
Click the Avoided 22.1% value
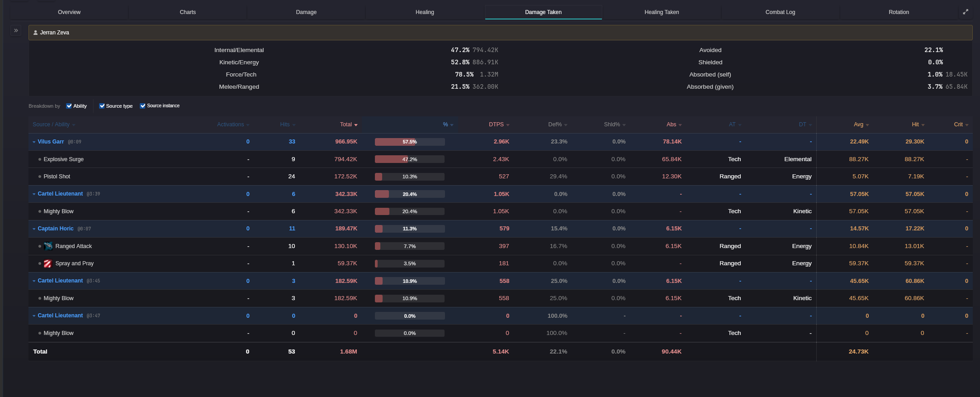coord(933,50)
